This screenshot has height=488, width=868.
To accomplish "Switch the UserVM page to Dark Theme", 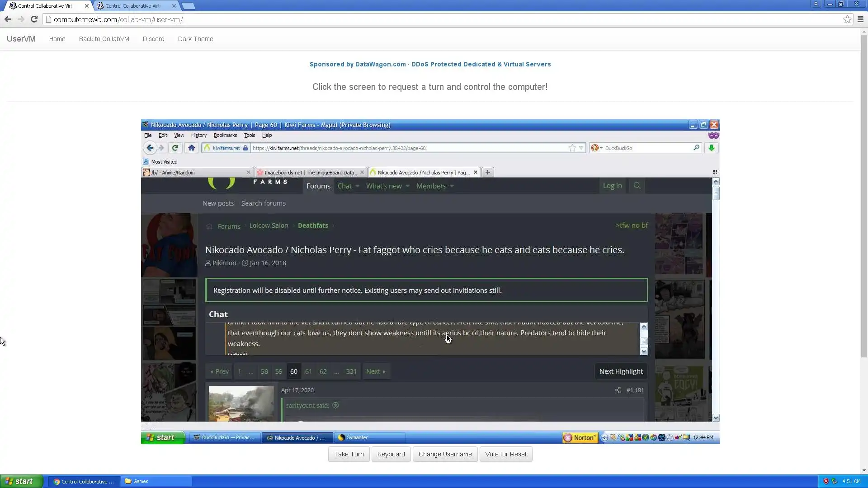I will point(195,39).
